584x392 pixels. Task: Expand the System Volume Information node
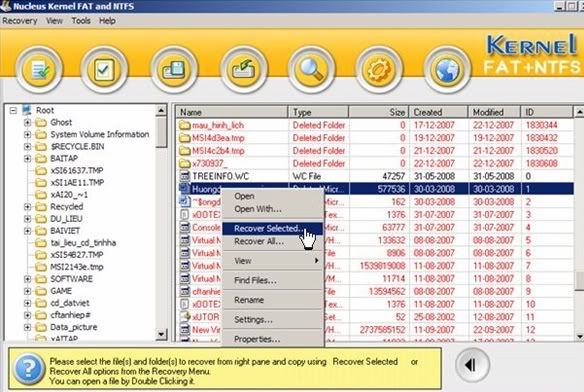click(x=27, y=135)
